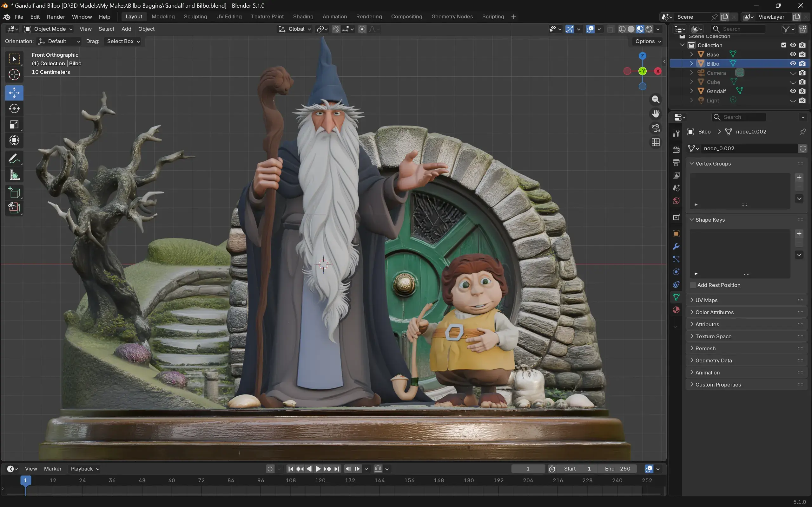Select the Annotate tool
Image resolution: width=812 pixels, height=507 pixels.
pyautogui.click(x=14, y=159)
